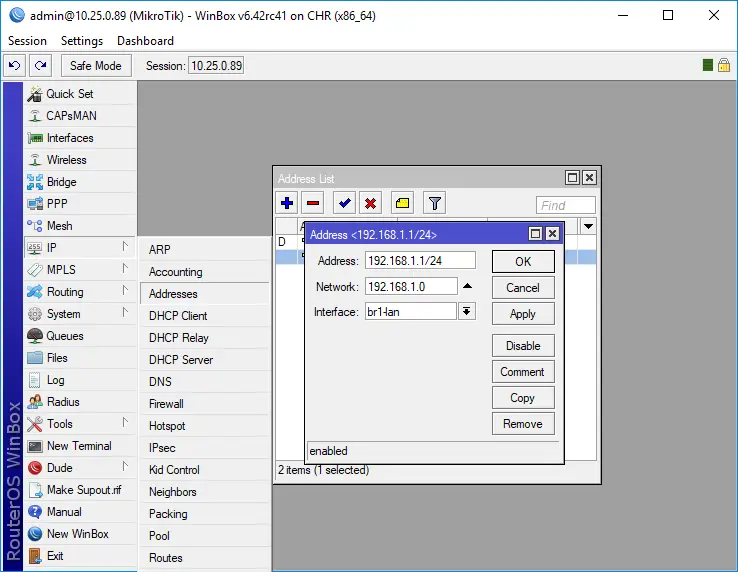Select IPsec in IP submenu

coord(205,448)
